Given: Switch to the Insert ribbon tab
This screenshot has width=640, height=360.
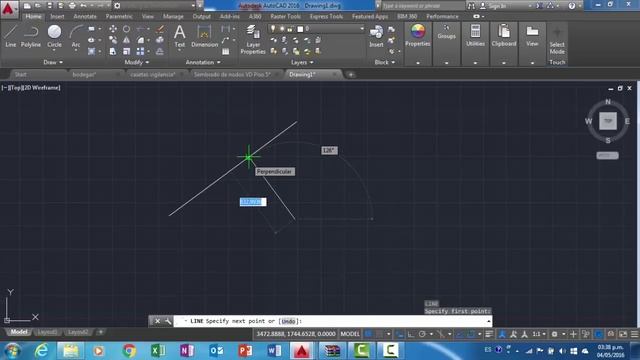Looking at the screenshot, I should pyautogui.click(x=57, y=16).
